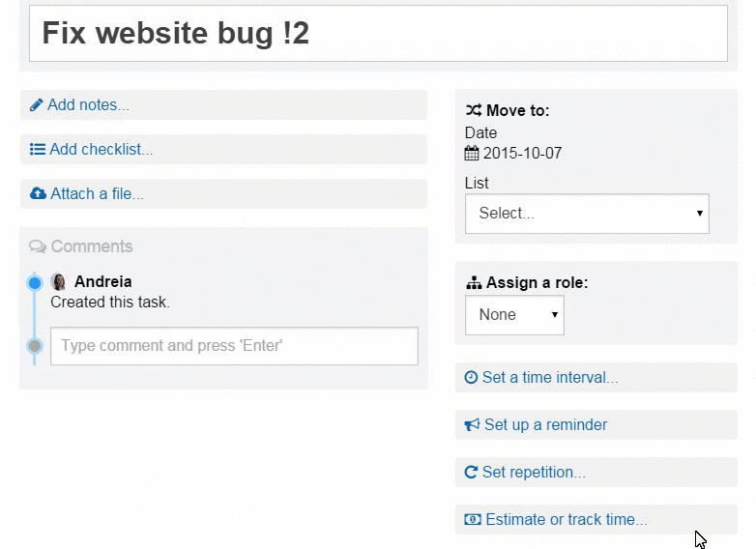This screenshot has height=549, width=756.
Task: Expand the role dropdown showing None
Action: click(x=514, y=315)
